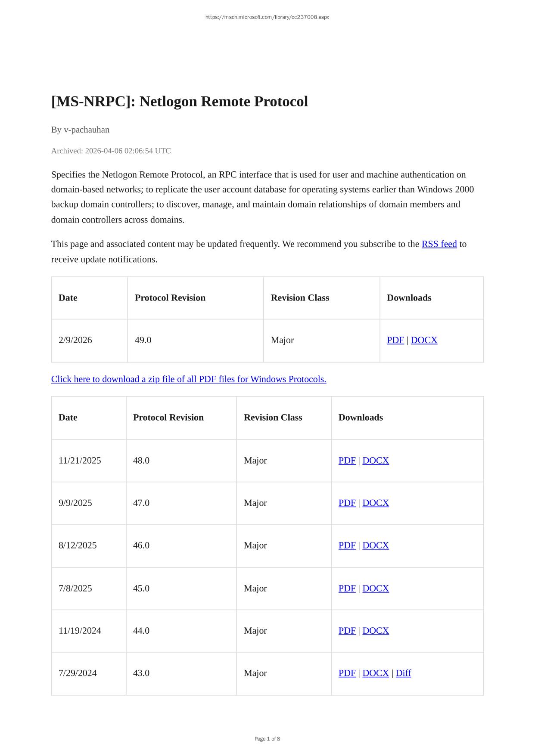Open the PDF for revision 46.0
The image size is (535, 756).
tap(347, 545)
